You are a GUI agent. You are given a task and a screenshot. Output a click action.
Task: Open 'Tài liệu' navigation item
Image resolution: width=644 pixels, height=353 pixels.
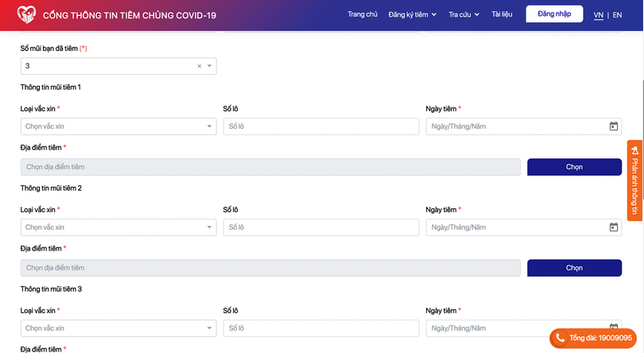pos(502,14)
